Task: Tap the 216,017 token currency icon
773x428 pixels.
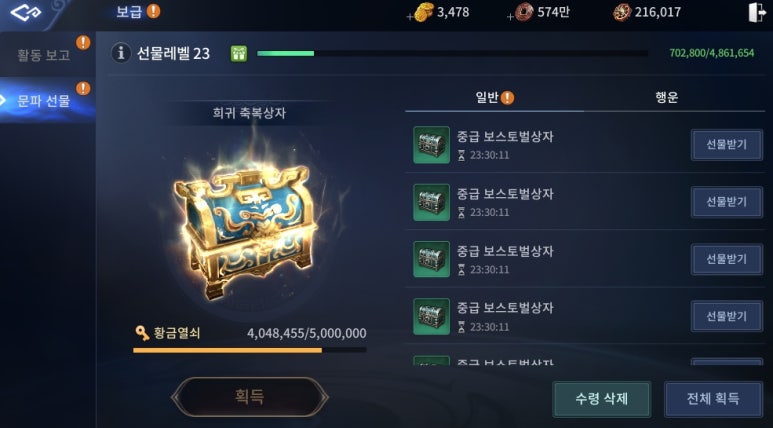Action: pos(622,12)
